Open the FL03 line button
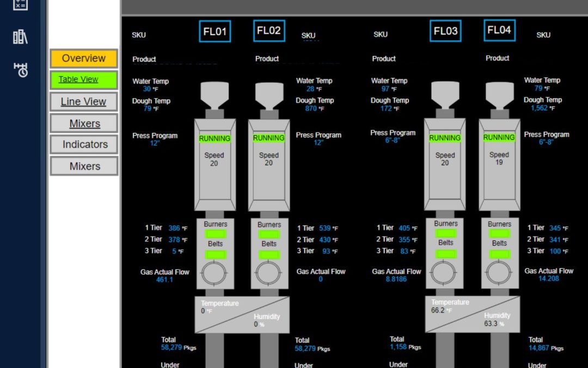The height and width of the screenshot is (368, 588). (445, 31)
